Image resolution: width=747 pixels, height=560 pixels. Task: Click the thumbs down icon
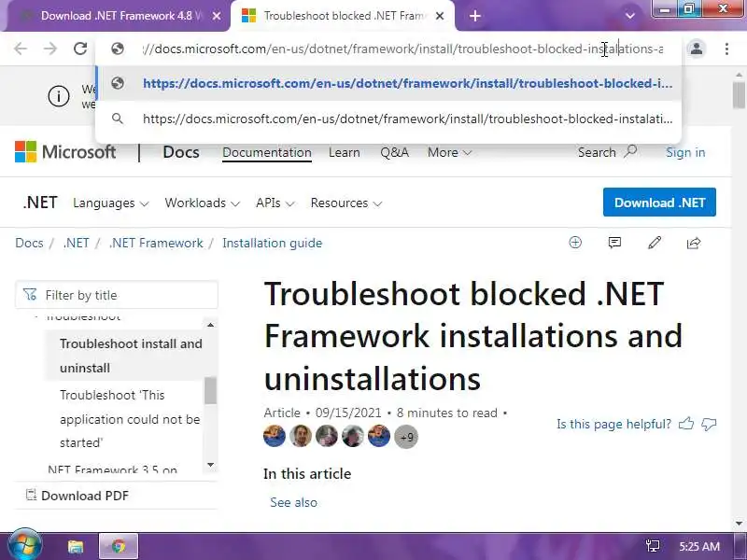[709, 424]
